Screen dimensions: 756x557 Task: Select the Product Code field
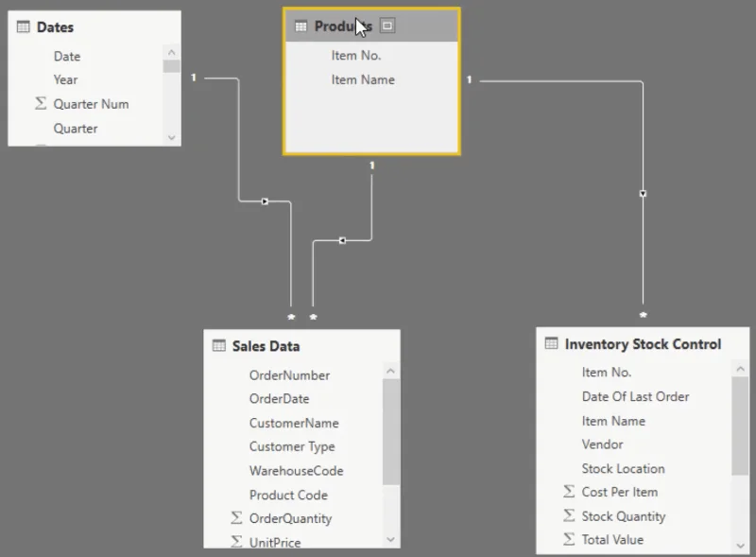(289, 495)
